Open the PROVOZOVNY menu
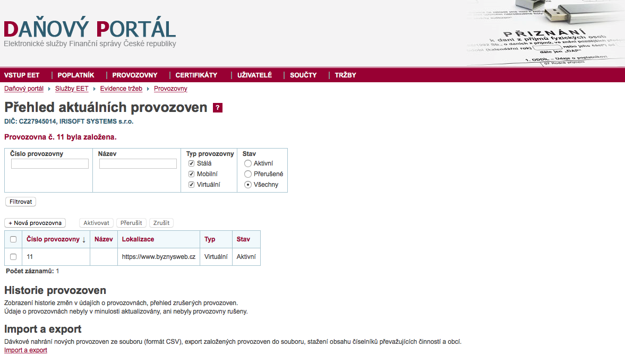 [135, 75]
